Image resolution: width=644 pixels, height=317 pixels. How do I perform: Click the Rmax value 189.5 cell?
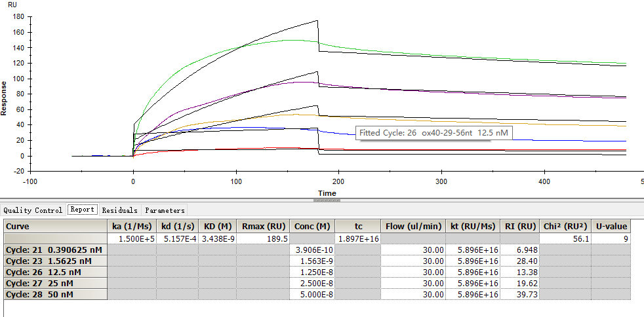[262, 239]
